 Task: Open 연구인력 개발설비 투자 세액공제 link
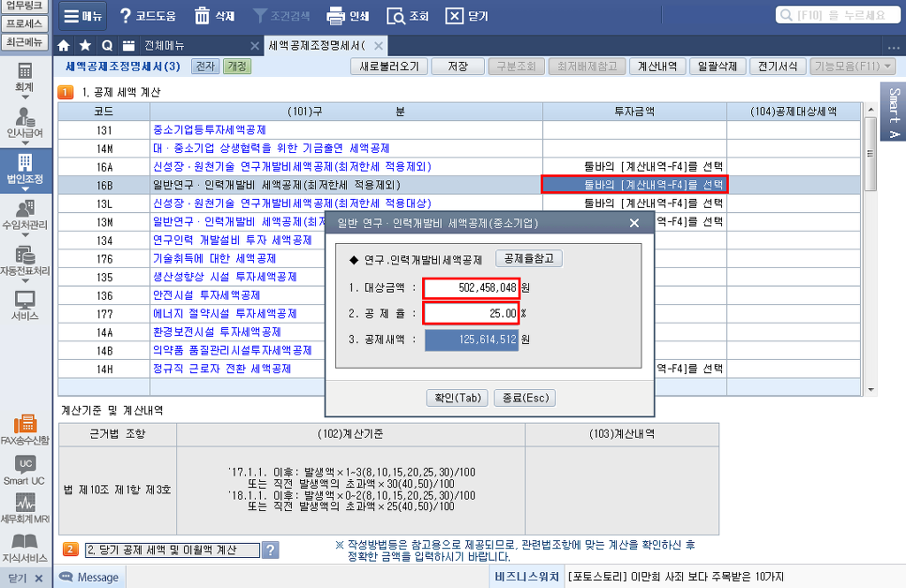(x=233, y=241)
